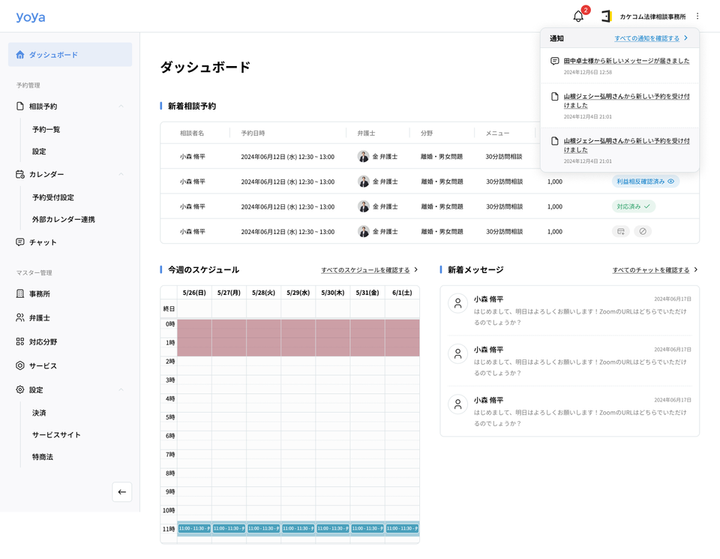Image resolution: width=720 pixels, height=559 pixels.
Task: Click the three-dot menu beside office name
Action: coord(698,17)
